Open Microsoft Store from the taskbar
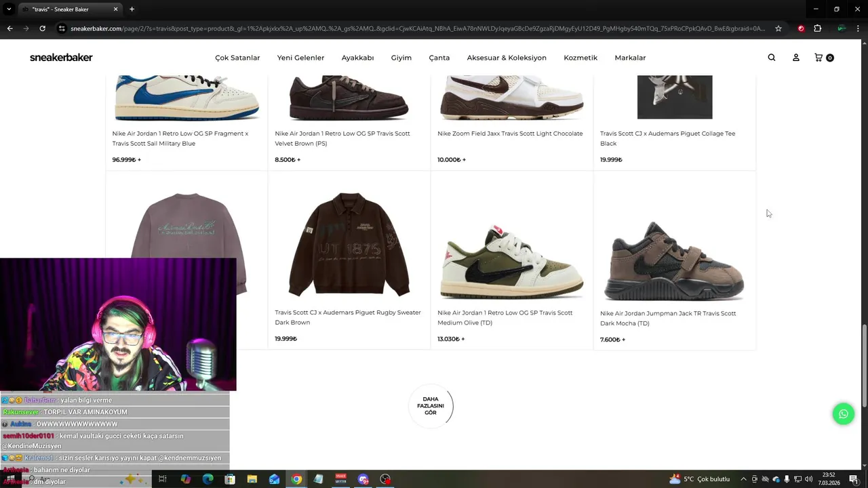The width and height of the screenshot is (868, 488). pyautogui.click(x=230, y=479)
